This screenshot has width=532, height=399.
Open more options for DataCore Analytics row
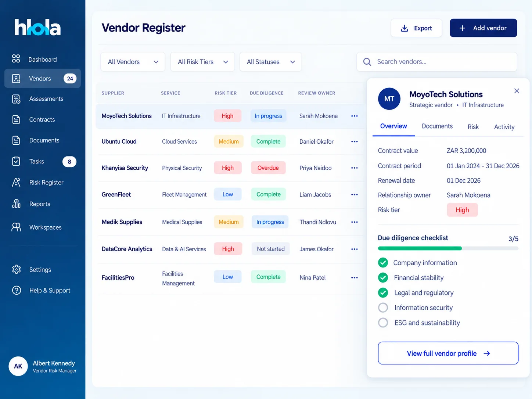click(x=355, y=249)
